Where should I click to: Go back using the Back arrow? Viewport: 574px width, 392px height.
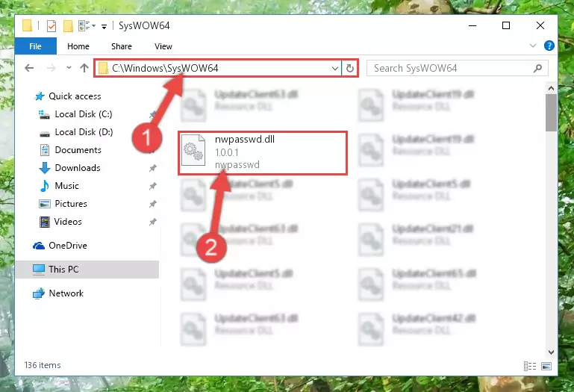[29, 68]
